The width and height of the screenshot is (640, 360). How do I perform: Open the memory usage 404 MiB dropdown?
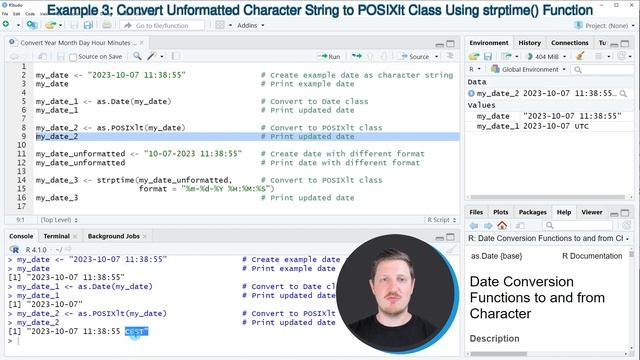point(546,56)
